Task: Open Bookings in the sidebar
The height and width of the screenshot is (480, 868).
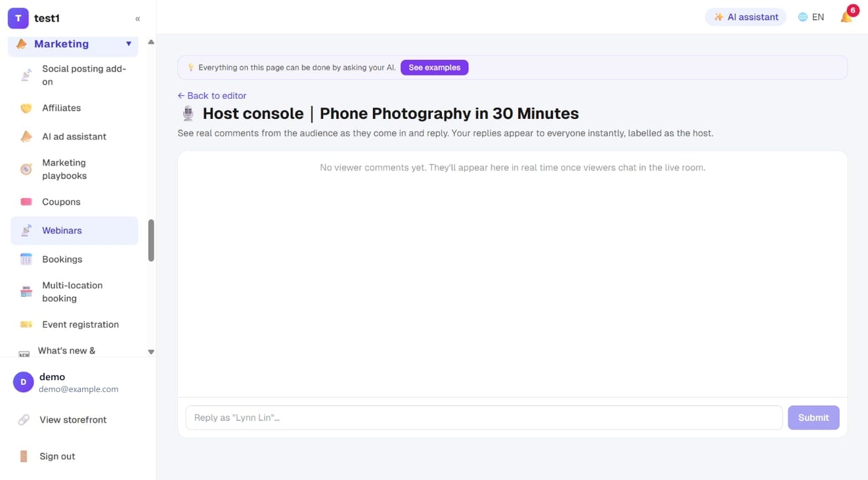Action: click(x=74, y=259)
